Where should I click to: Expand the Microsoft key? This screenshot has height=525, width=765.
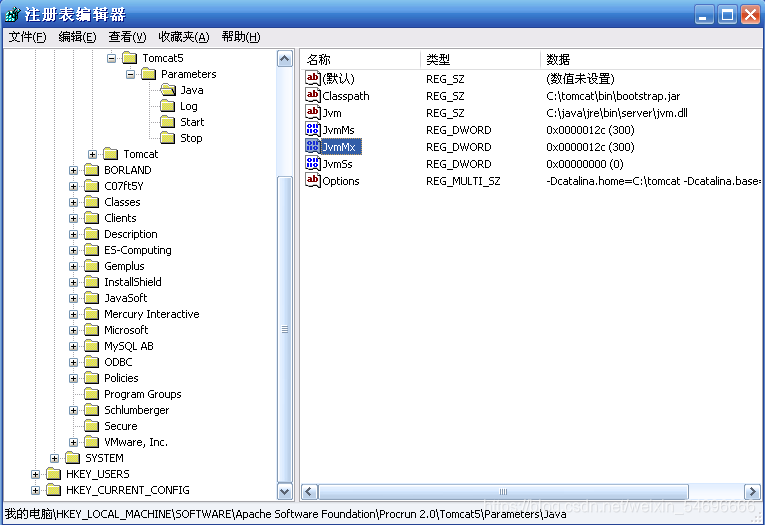point(73,330)
